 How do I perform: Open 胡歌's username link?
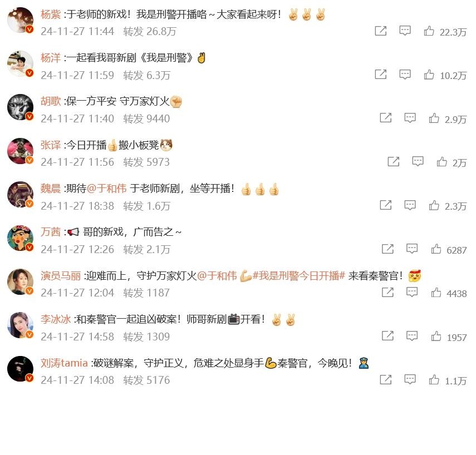tap(51, 101)
